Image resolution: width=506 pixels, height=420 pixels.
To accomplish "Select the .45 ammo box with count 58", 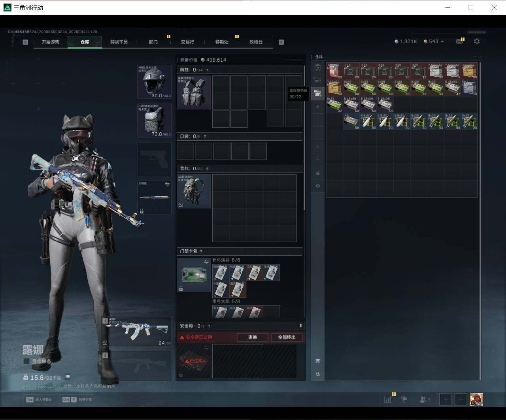I will (x=351, y=122).
